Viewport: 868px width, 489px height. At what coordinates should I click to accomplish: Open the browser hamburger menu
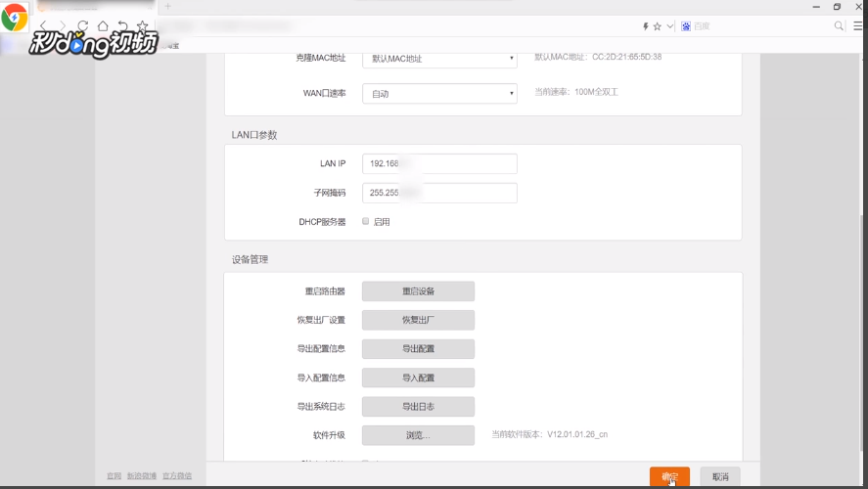coord(858,26)
